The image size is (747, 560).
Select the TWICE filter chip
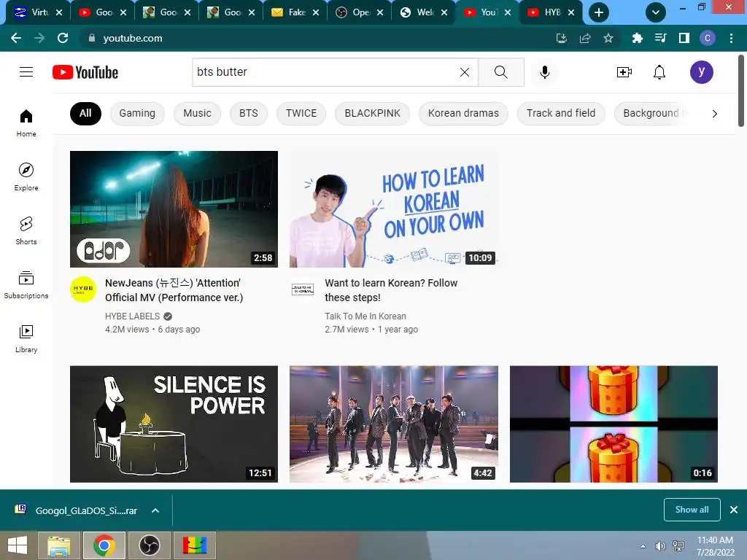click(x=301, y=113)
